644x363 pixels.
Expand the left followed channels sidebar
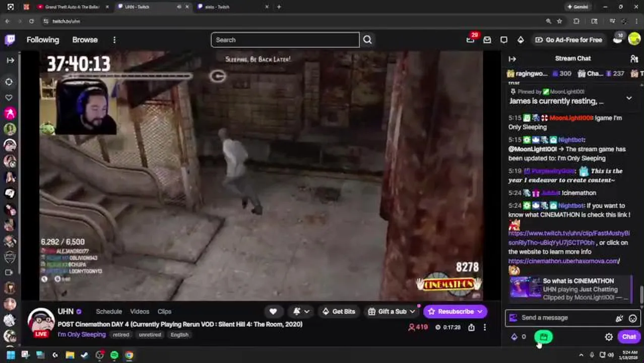pyautogui.click(x=10, y=60)
